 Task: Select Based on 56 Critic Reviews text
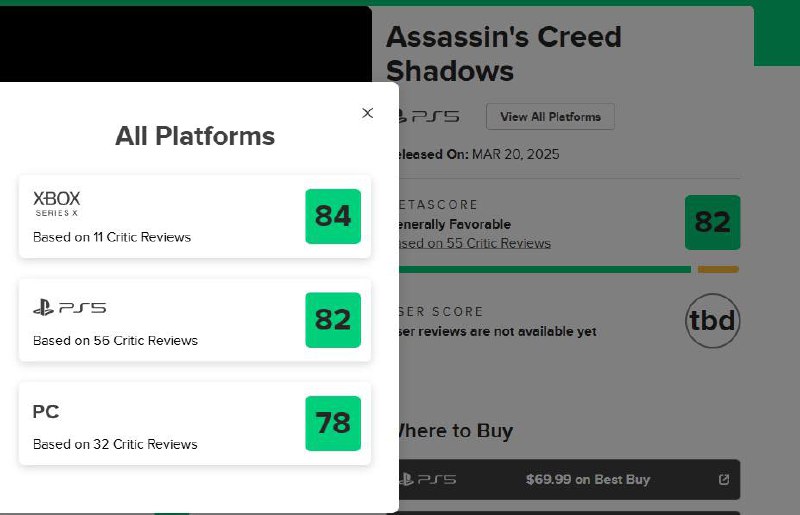(115, 340)
